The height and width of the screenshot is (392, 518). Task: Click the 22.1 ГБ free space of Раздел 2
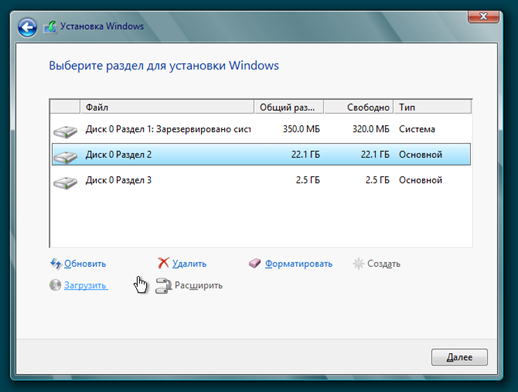coord(375,155)
